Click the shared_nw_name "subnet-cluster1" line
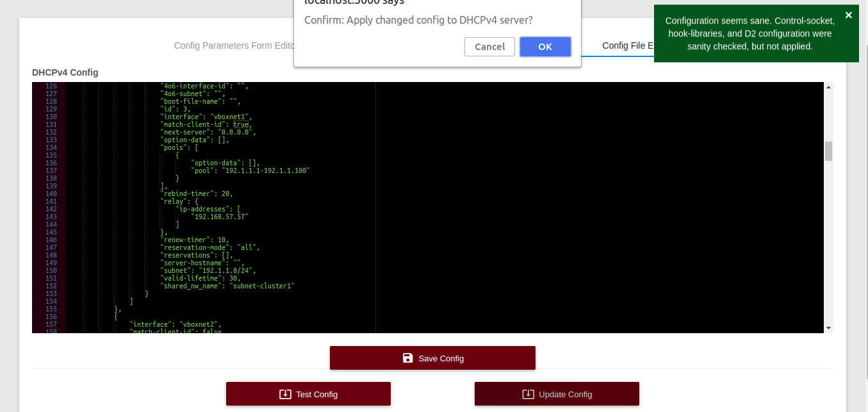The image size is (868, 412). pos(227,286)
